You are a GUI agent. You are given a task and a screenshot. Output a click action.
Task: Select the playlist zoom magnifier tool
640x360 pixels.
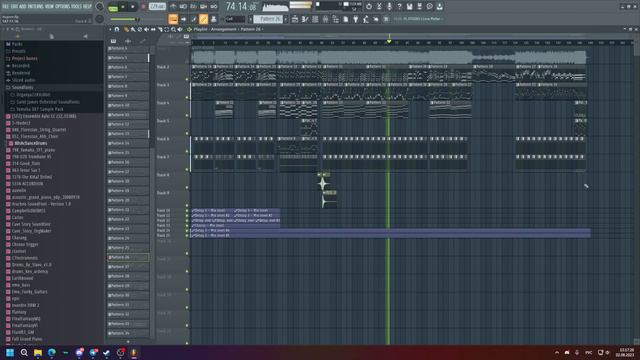[173, 29]
